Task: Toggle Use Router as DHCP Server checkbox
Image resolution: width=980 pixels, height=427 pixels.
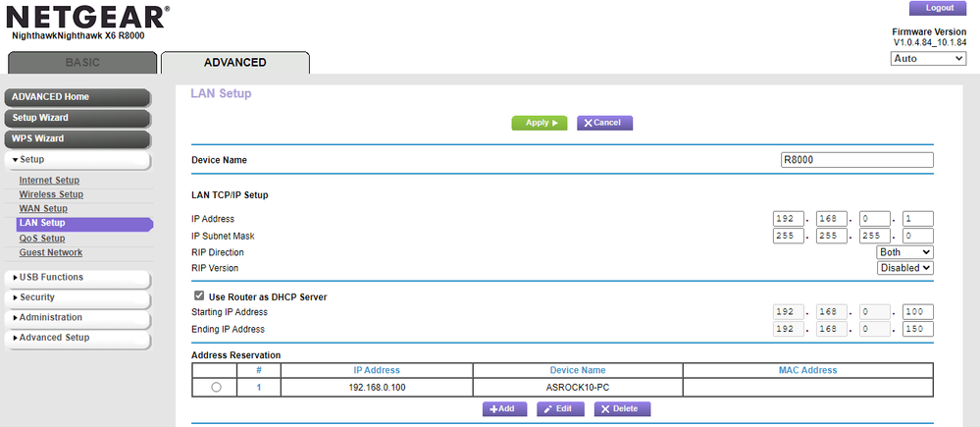Action: (x=200, y=295)
